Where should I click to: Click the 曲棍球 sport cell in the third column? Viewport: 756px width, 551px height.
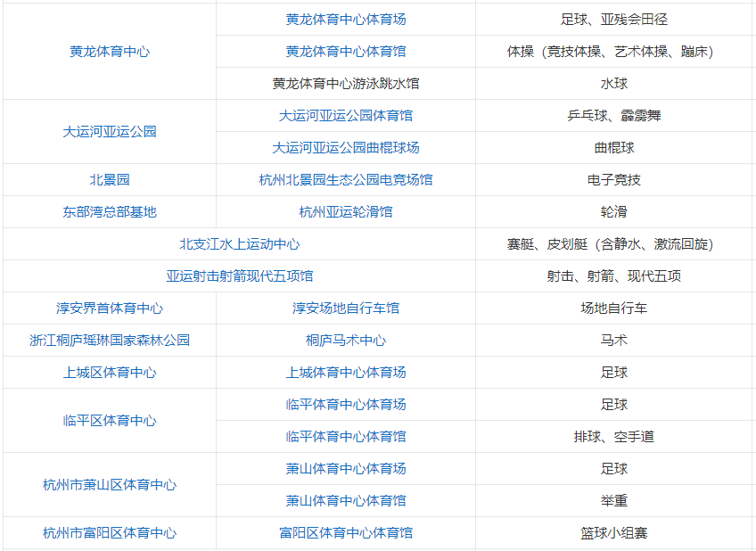[x=613, y=148]
